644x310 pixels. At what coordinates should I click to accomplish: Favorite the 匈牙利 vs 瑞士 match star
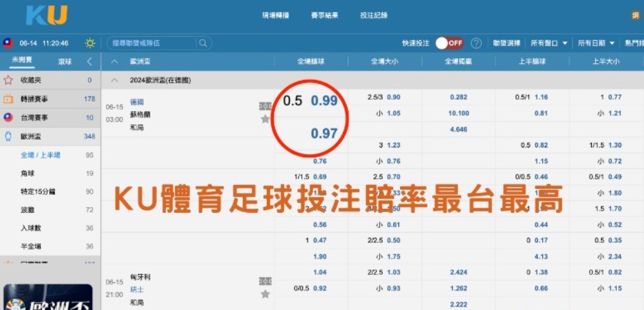tap(265, 293)
